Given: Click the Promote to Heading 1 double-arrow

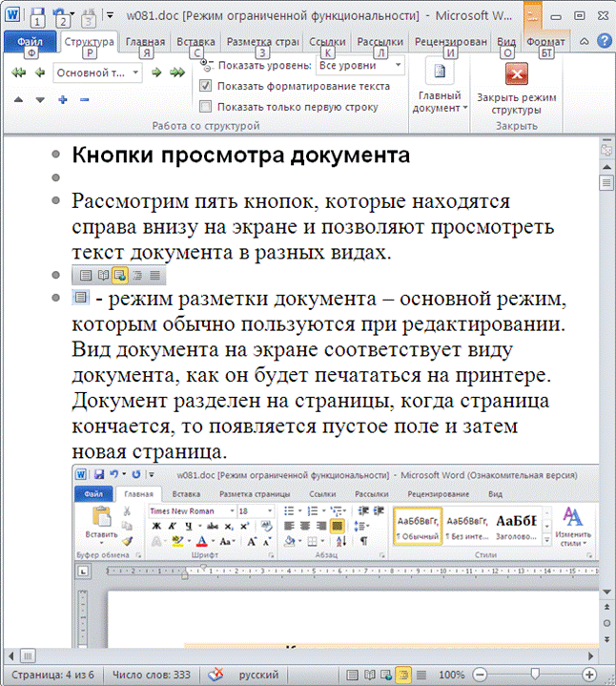Looking at the screenshot, I should click(x=18, y=73).
